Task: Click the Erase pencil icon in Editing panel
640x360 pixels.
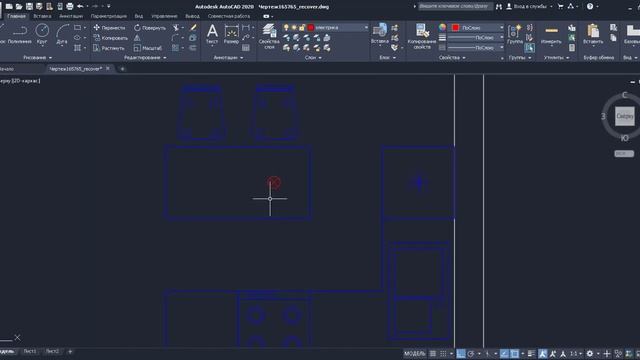Action: pos(193,27)
